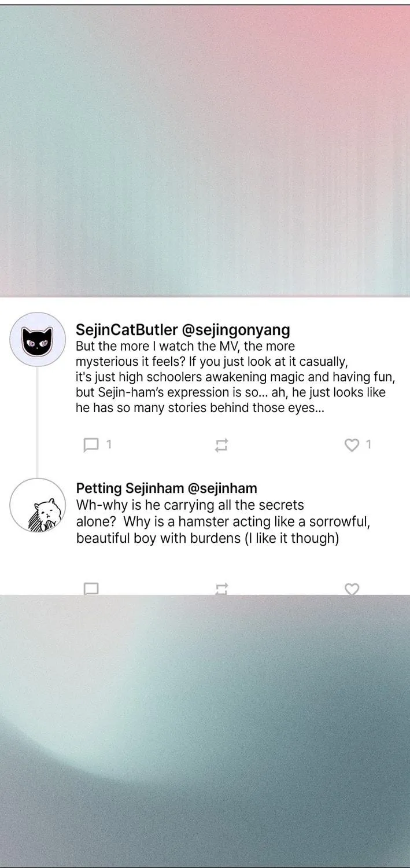Click the like count on the first post
The width and height of the screenshot is (410, 868).
pyautogui.click(x=369, y=444)
